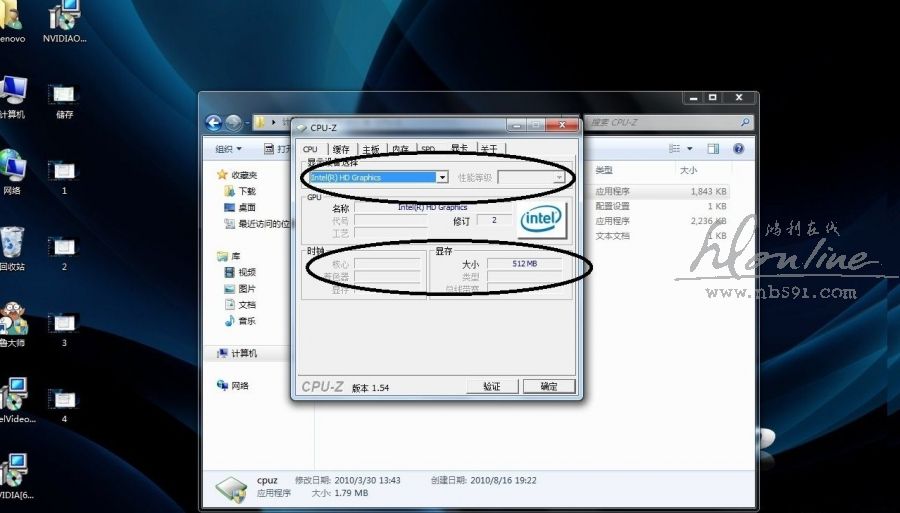900x513 pixels.
Task: Open the 主板 (Mainboard) tab
Action: click(x=371, y=149)
